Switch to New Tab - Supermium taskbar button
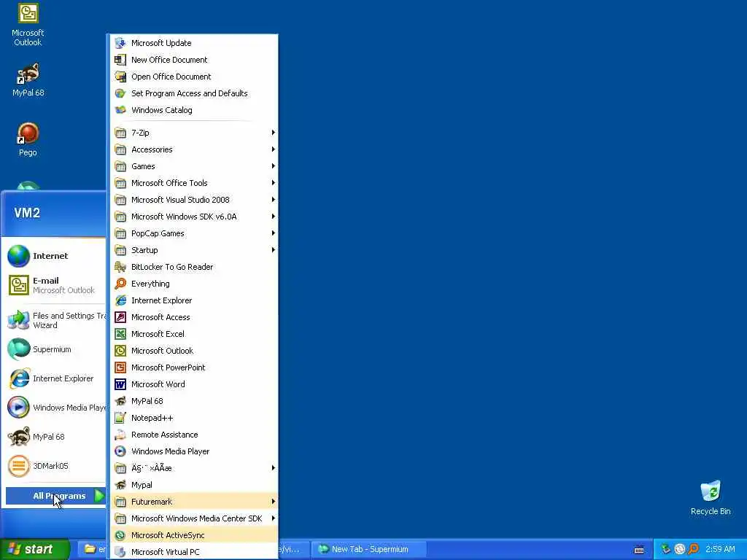 (368, 549)
